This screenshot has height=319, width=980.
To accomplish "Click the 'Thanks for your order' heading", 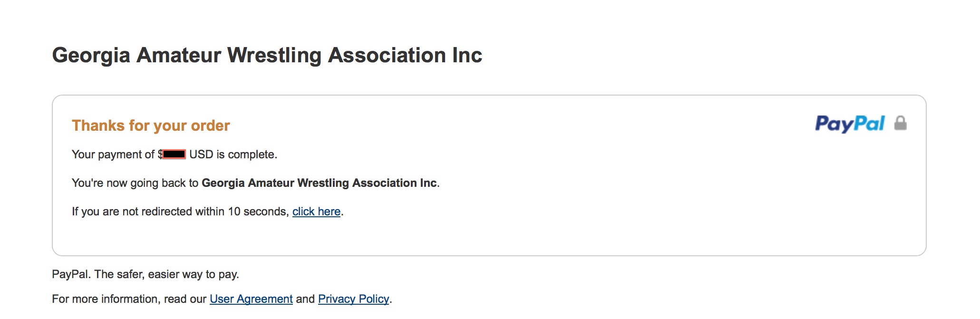I will pos(151,126).
